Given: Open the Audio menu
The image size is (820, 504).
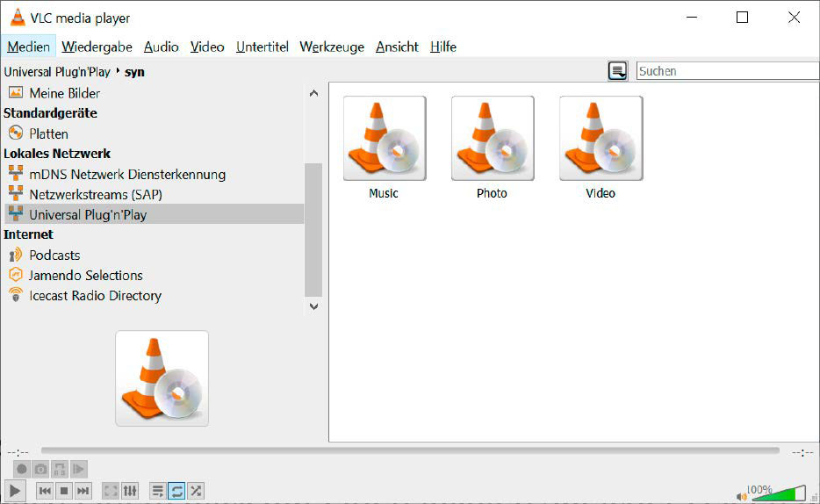Looking at the screenshot, I should [x=161, y=47].
